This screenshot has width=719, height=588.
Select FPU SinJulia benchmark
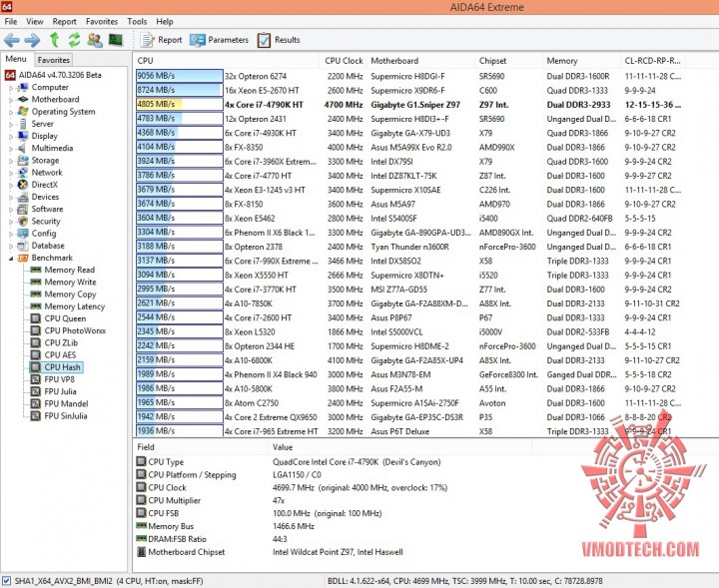[66, 416]
